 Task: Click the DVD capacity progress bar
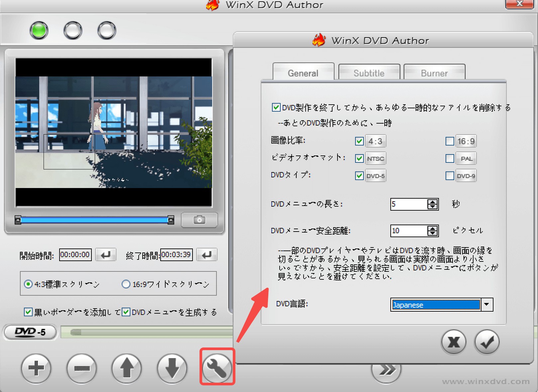(x=147, y=332)
